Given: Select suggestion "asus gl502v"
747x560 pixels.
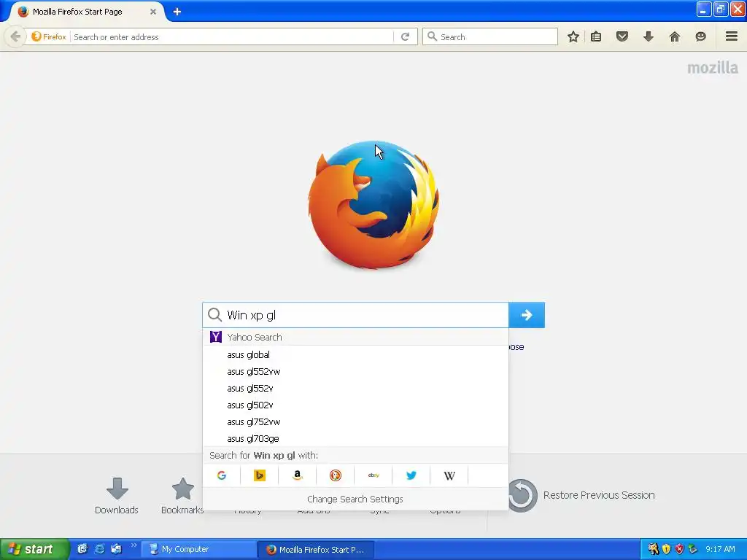Looking at the screenshot, I should (355, 405).
